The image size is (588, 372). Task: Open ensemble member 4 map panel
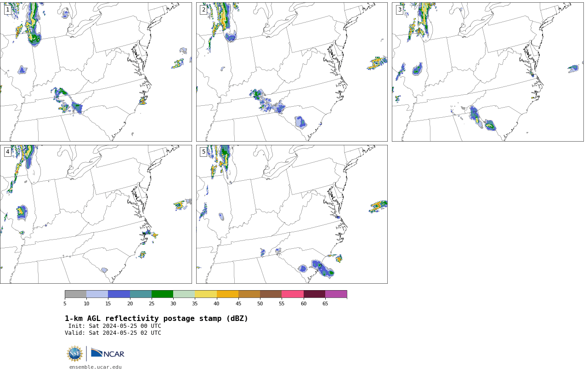[x=96, y=214]
